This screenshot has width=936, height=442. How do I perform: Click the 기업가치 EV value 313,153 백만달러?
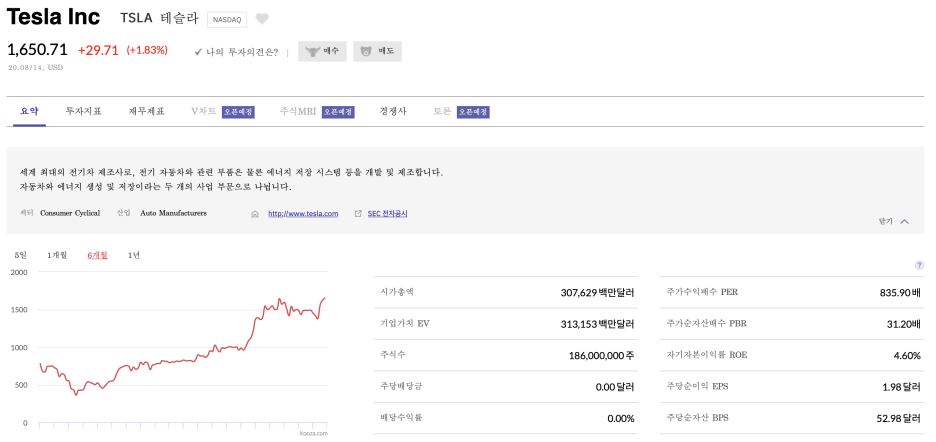tap(597, 324)
